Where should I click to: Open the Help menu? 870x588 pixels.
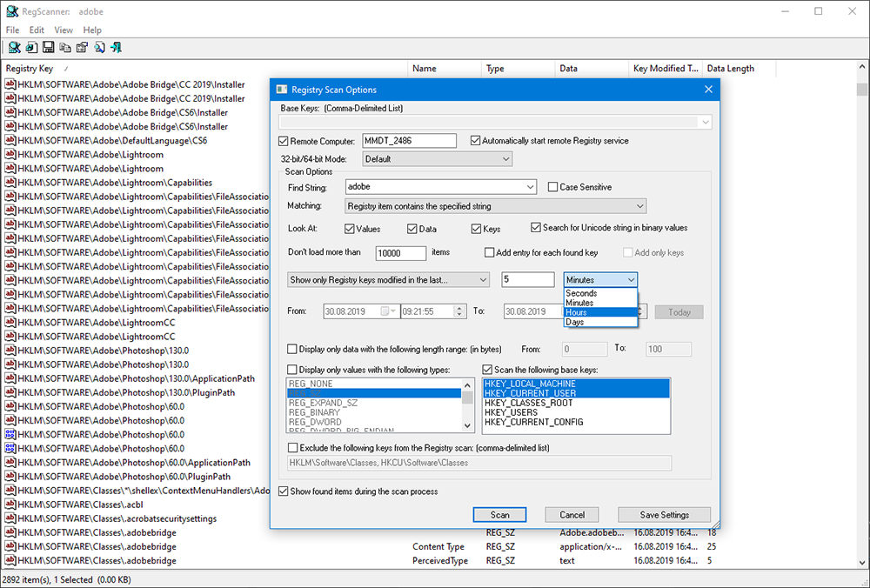92,30
